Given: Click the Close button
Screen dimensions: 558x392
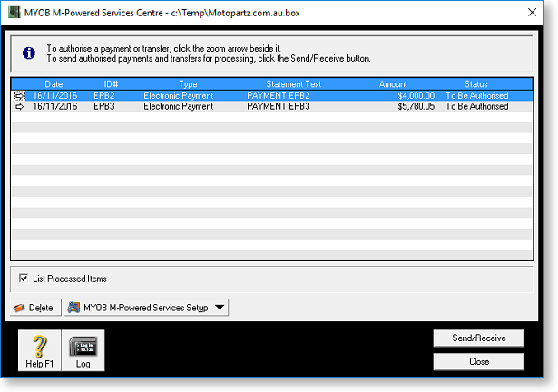Looking at the screenshot, I should click(479, 361).
